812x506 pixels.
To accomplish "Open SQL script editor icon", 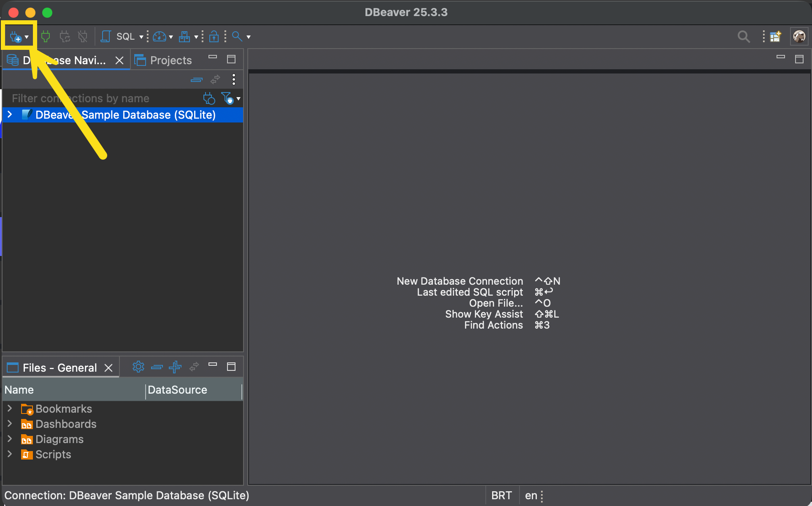I will pos(106,37).
